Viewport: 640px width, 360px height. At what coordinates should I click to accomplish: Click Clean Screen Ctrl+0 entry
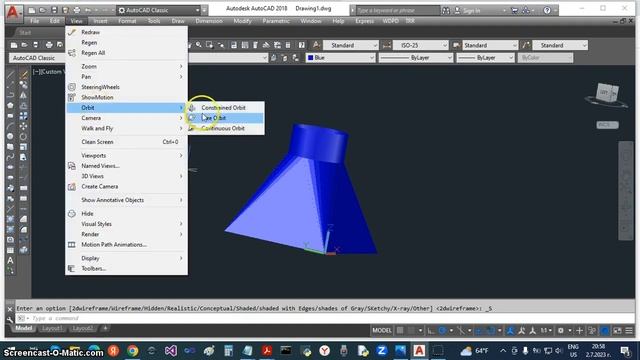click(x=127, y=142)
